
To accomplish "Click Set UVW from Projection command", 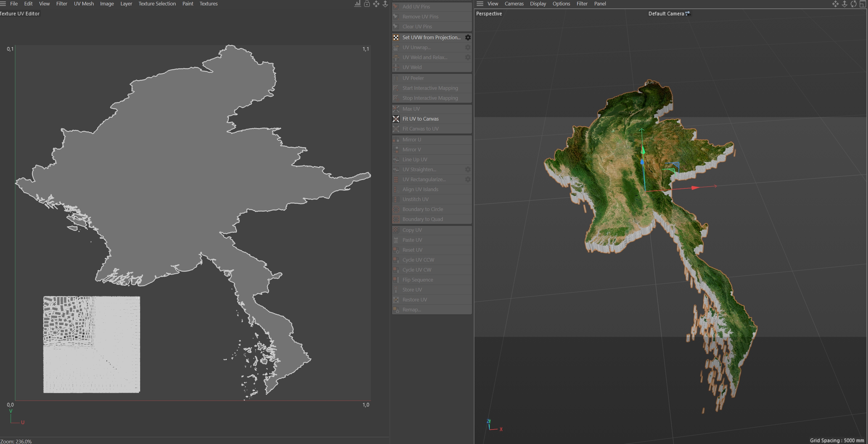I will click(431, 37).
